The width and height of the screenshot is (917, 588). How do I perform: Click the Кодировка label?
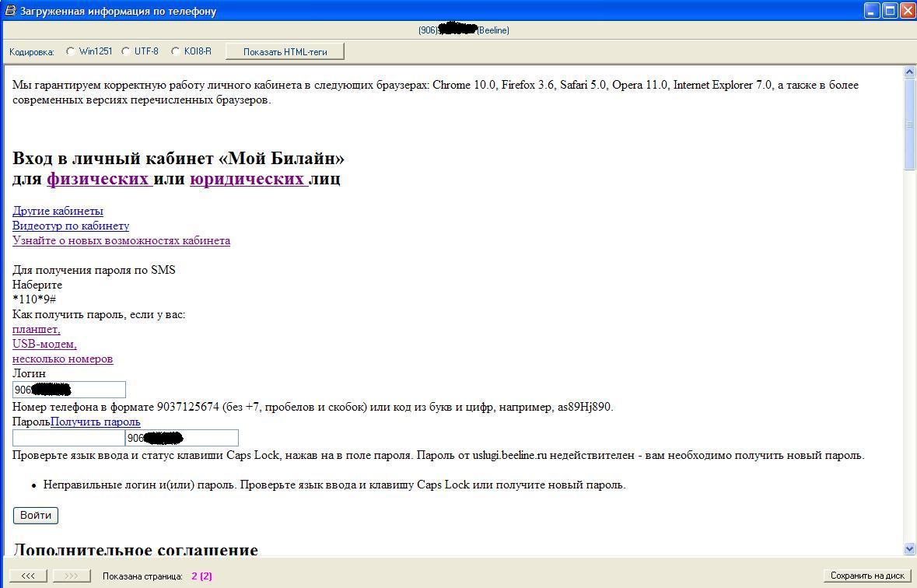coord(32,52)
